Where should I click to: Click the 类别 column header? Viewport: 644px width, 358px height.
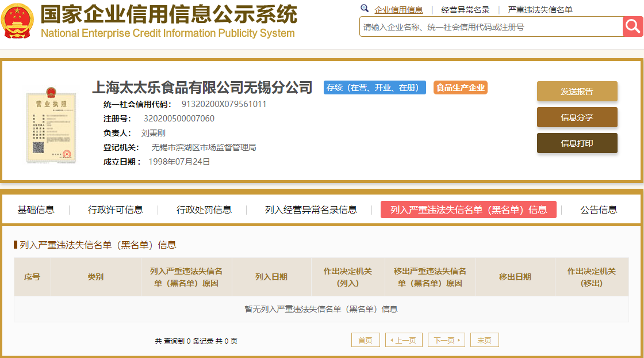coord(95,277)
